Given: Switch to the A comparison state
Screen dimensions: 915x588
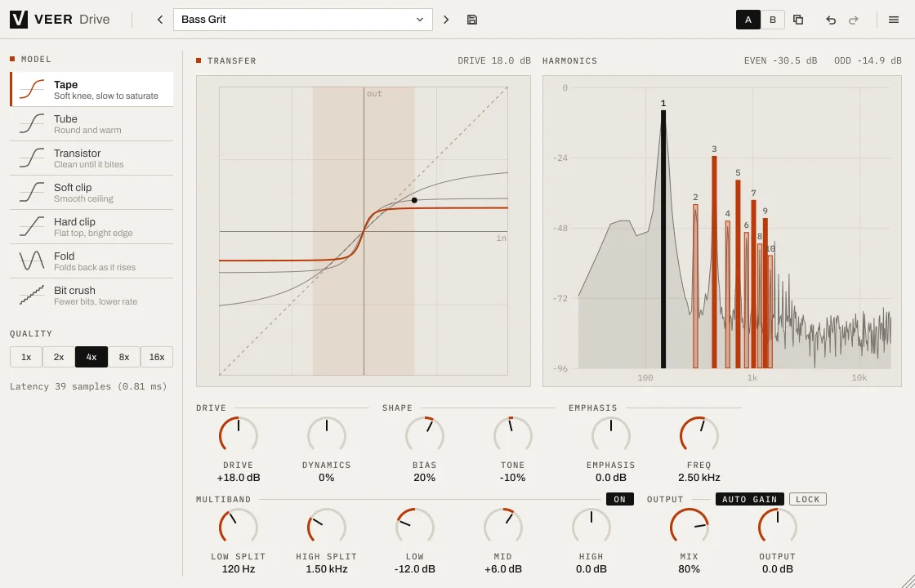Looking at the screenshot, I should 748,20.
